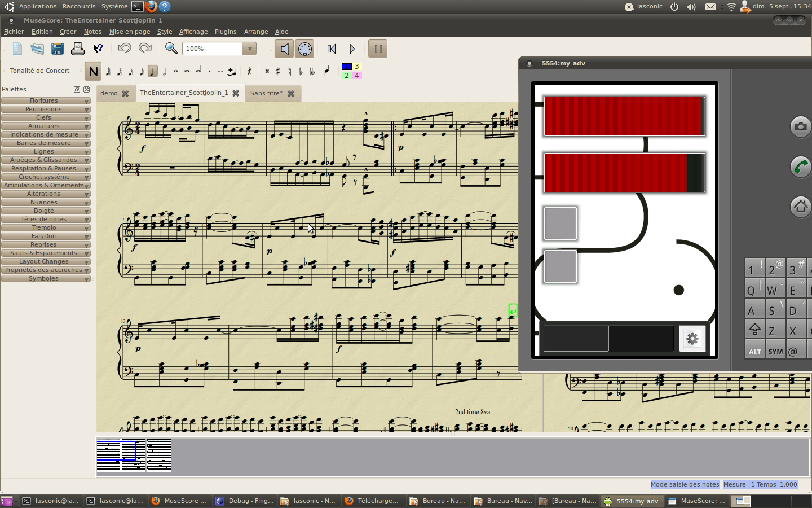This screenshot has width=812, height=508.
Task: Toggle note entry mode N button
Action: [x=93, y=71]
